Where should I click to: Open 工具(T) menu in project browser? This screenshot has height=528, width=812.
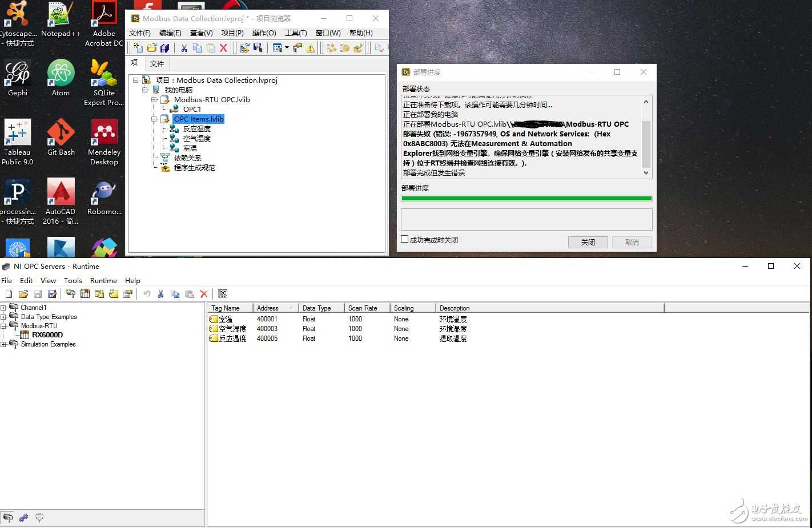click(x=296, y=33)
